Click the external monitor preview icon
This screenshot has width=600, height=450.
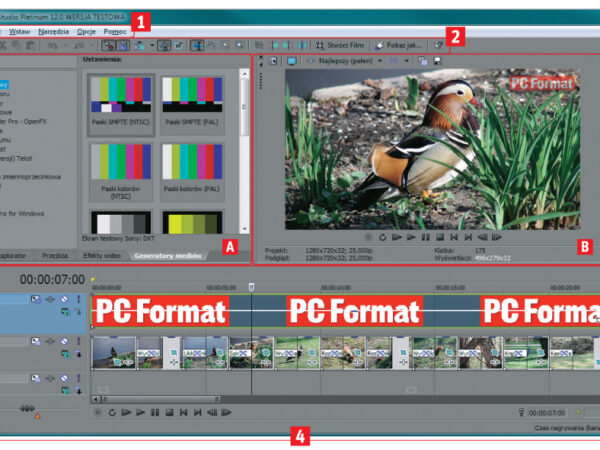[x=292, y=62]
